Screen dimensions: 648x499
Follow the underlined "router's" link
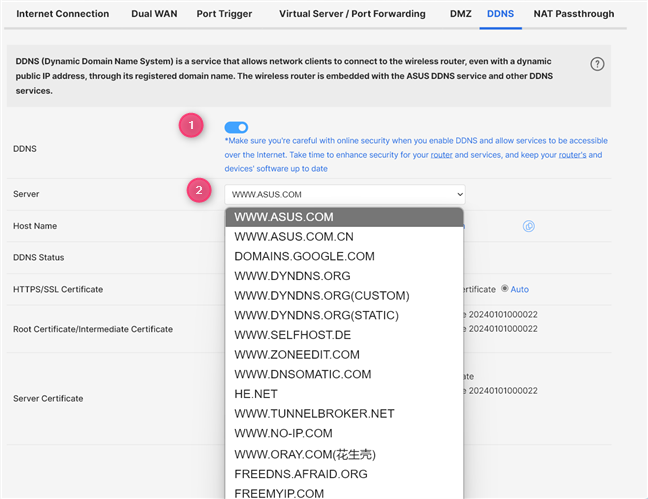pyautogui.click(x=572, y=155)
